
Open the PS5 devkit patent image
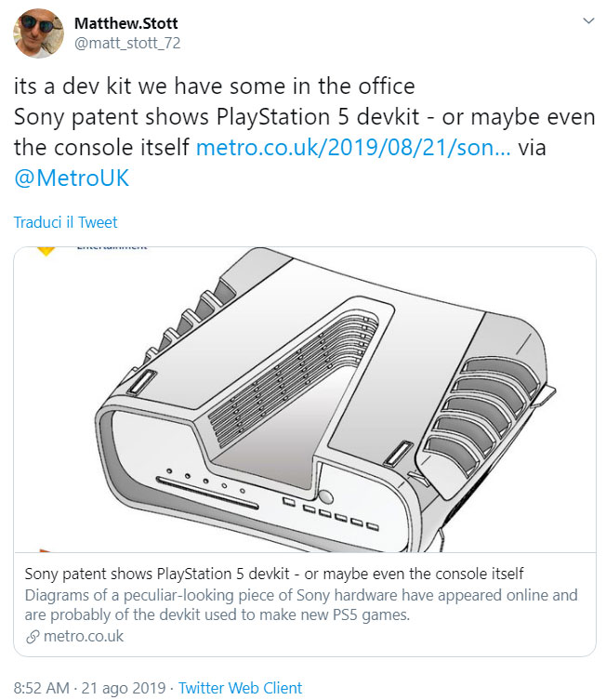click(x=305, y=400)
